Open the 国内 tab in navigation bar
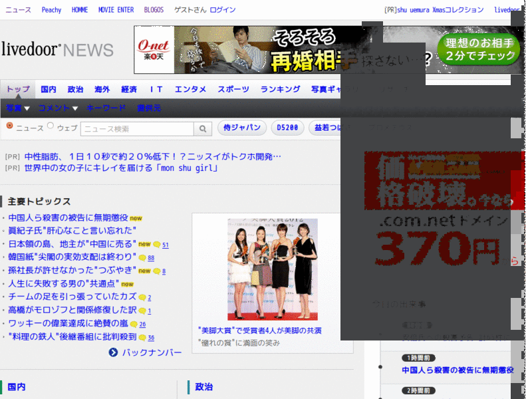This screenshot has height=399, width=532. pyautogui.click(x=49, y=89)
